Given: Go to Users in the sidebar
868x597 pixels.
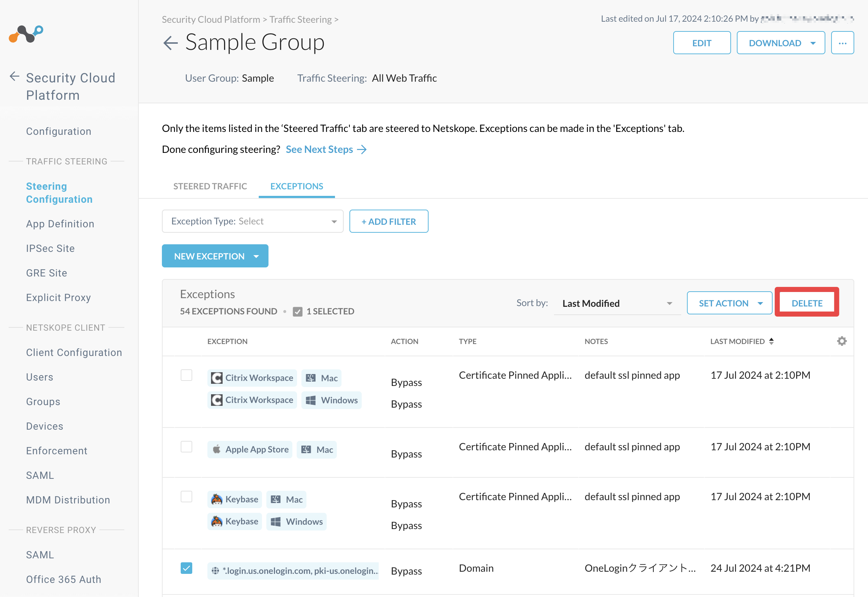Looking at the screenshot, I should (40, 377).
